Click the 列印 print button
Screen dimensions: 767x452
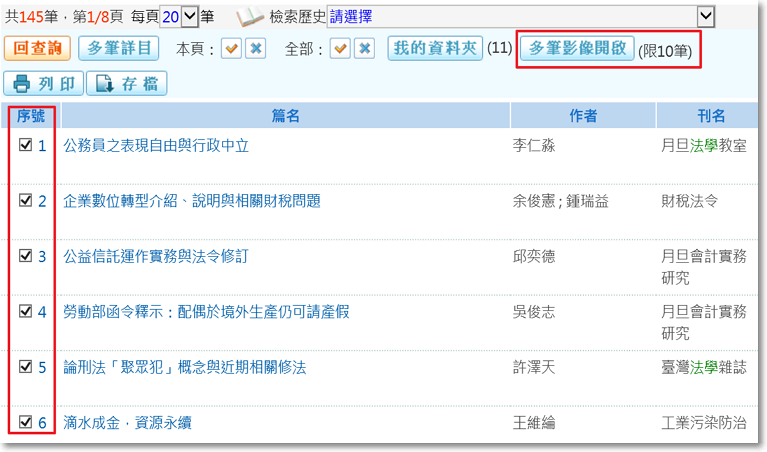(42, 85)
